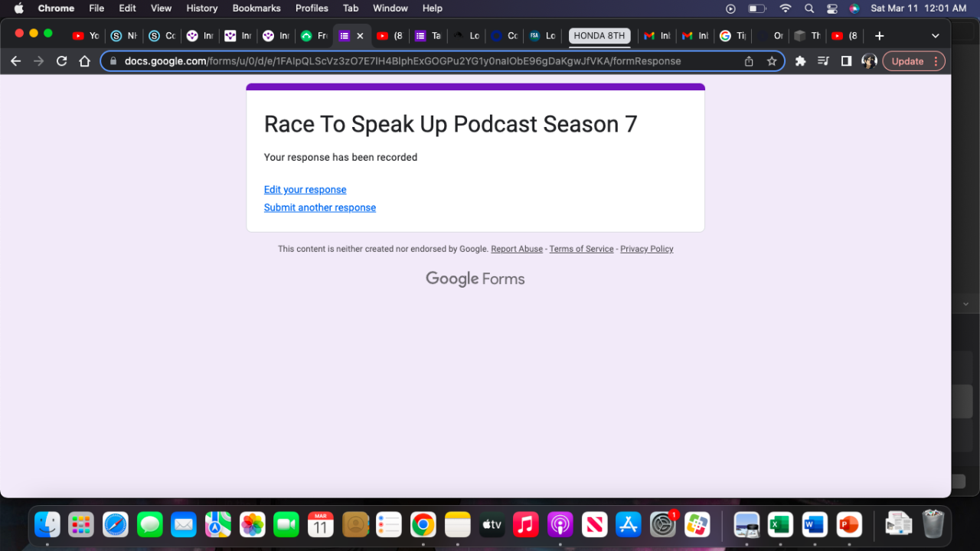This screenshot has height=551, width=980.
Task: Open the Trash in the Dock
Action: 933,524
